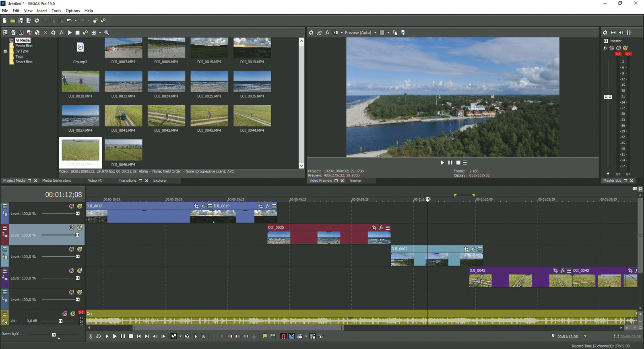
Task: Click the Save project icon in main toolbar
Action: 21,21
